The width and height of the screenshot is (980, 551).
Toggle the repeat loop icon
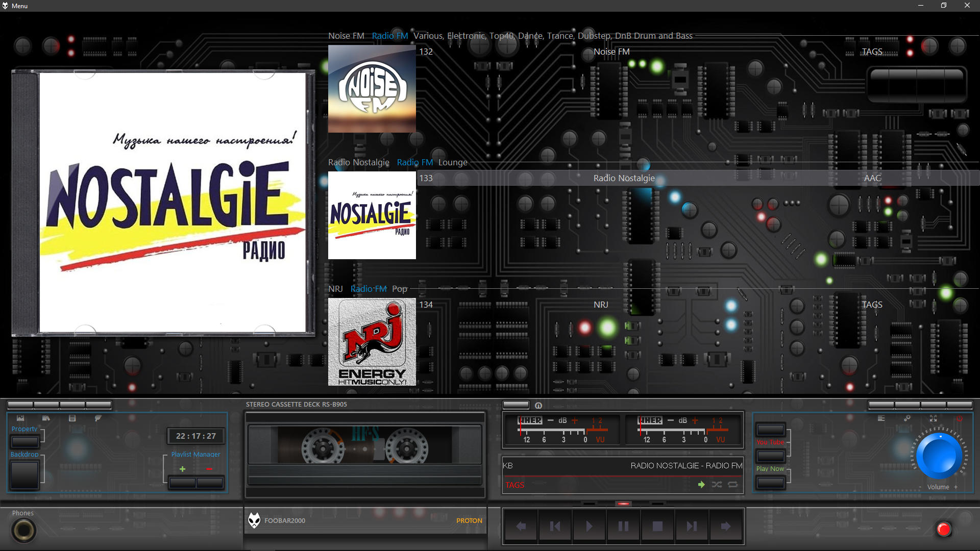tap(733, 485)
